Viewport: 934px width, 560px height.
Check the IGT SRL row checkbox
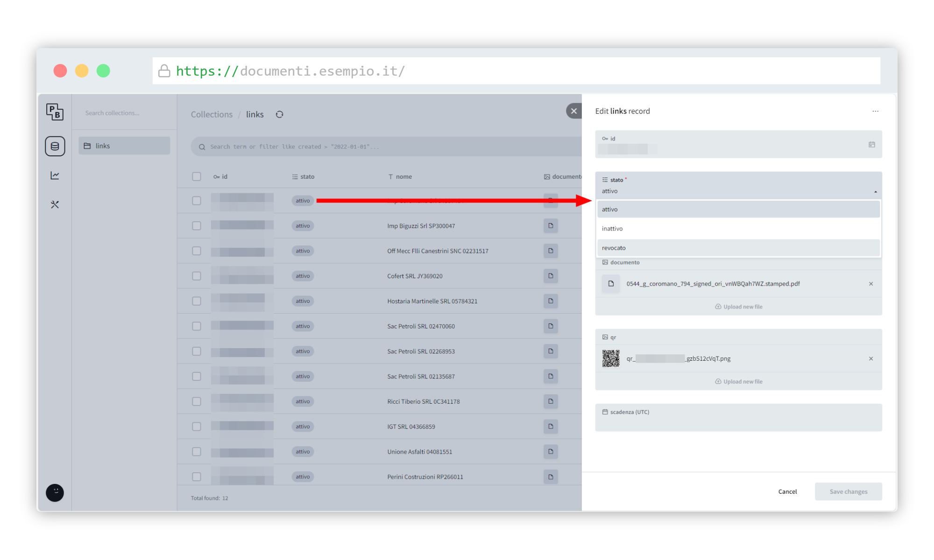click(197, 426)
